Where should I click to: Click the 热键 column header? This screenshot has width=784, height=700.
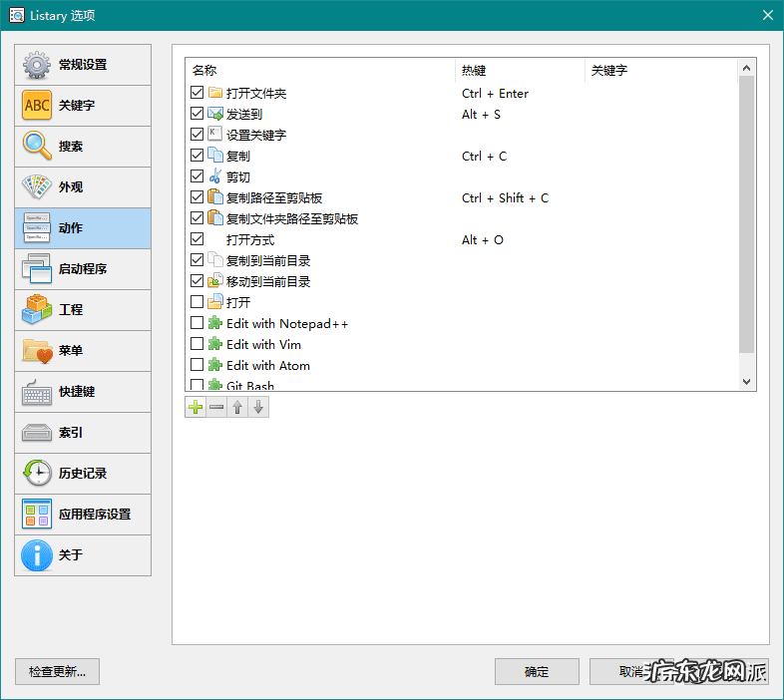tap(519, 71)
